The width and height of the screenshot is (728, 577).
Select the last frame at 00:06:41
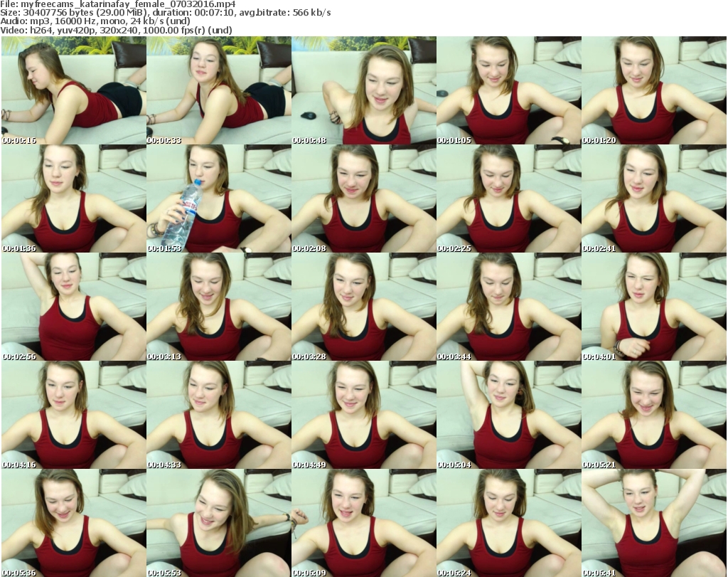(x=653, y=523)
